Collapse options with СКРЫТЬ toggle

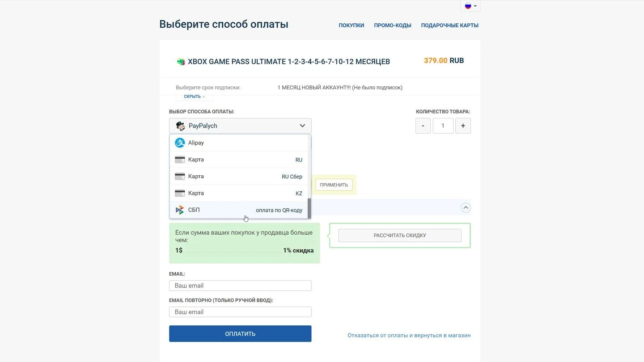pos(195,97)
